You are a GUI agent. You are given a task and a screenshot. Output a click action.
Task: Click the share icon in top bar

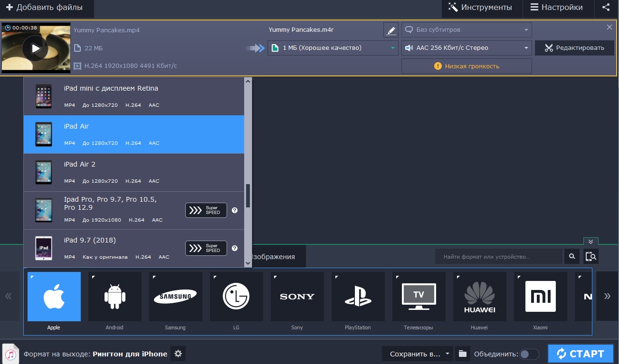[x=606, y=7]
